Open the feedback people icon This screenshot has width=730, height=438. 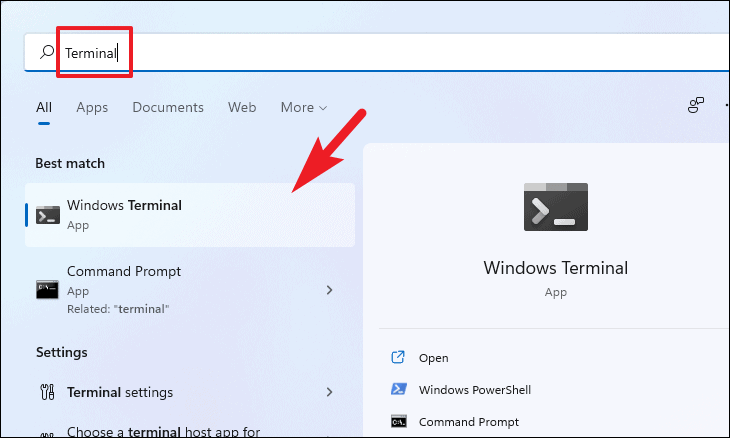point(696,105)
